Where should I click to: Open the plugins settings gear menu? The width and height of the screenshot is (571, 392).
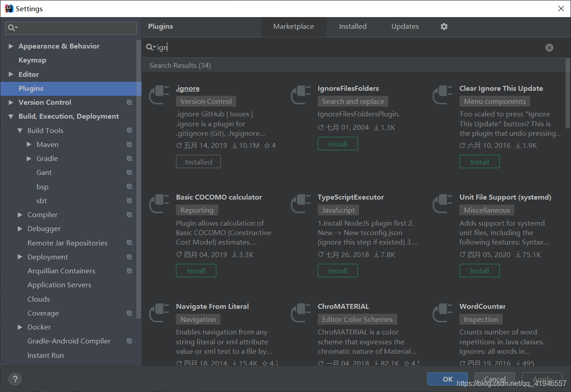444,27
